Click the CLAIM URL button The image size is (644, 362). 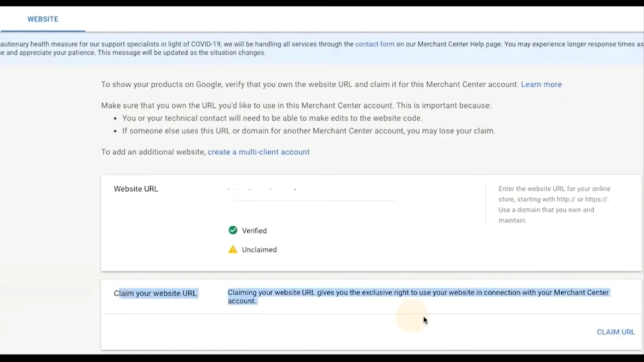pos(615,332)
